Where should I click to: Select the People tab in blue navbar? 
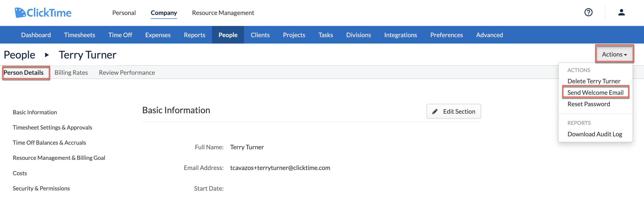pyautogui.click(x=228, y=35)
